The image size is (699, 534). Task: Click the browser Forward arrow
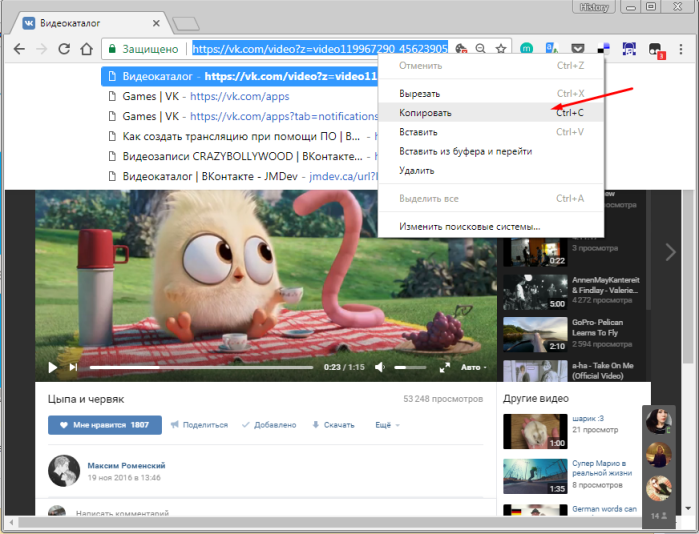pos(41,49)
